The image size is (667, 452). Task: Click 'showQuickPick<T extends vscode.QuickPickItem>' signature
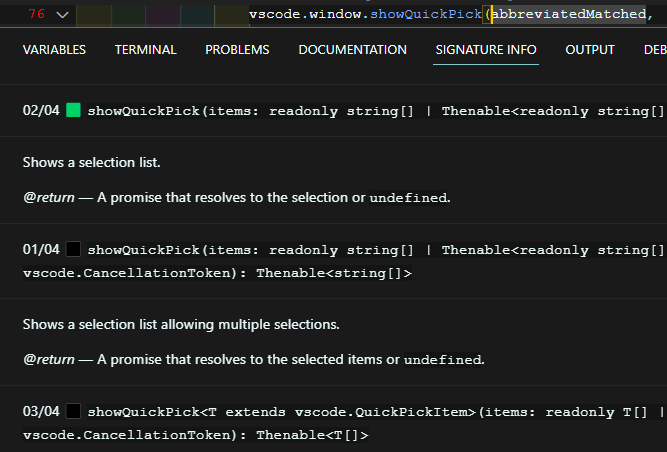(282, 412)
